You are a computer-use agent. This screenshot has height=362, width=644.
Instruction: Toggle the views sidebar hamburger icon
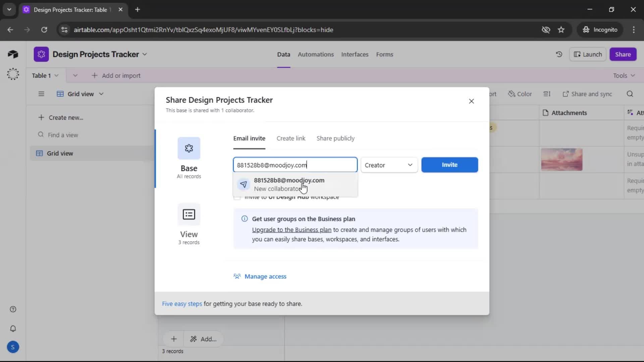(41, 94)
